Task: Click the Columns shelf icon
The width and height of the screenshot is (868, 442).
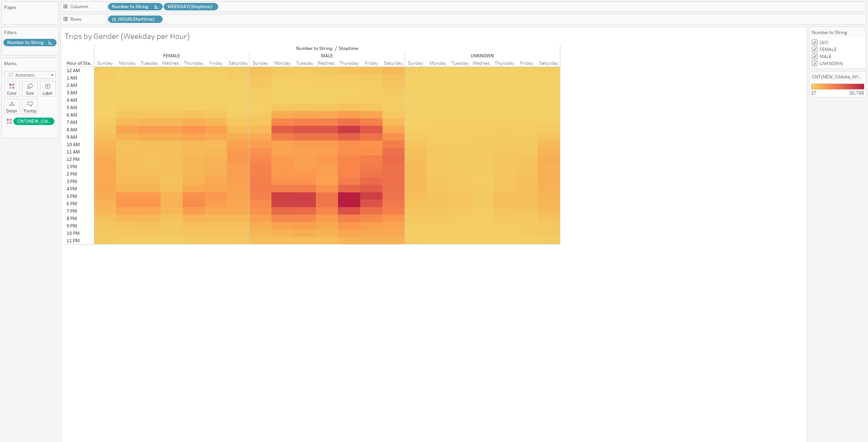Action: [65, 7]
